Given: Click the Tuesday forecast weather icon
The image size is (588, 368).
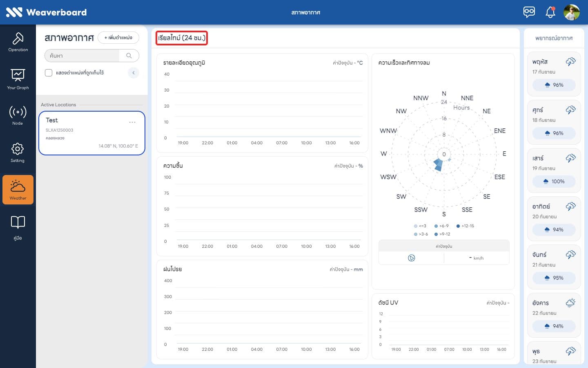Looking at the screenshot, I should 570,303.
